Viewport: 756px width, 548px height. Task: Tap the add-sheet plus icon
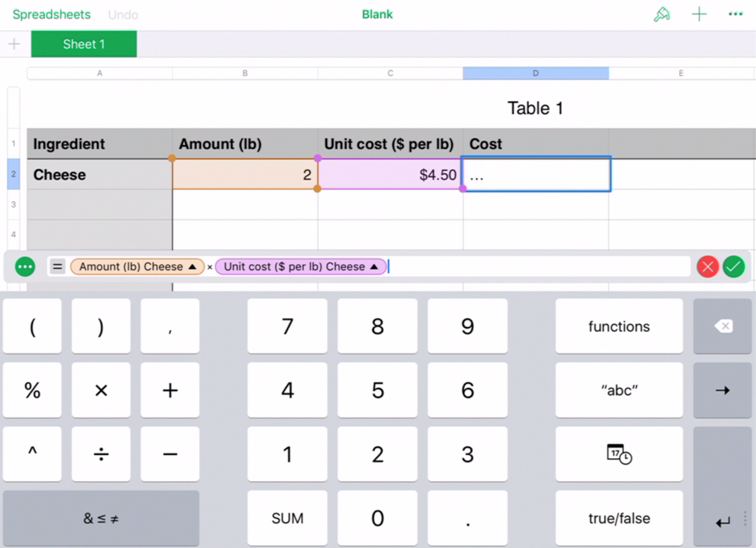click(x=14, y=43)
